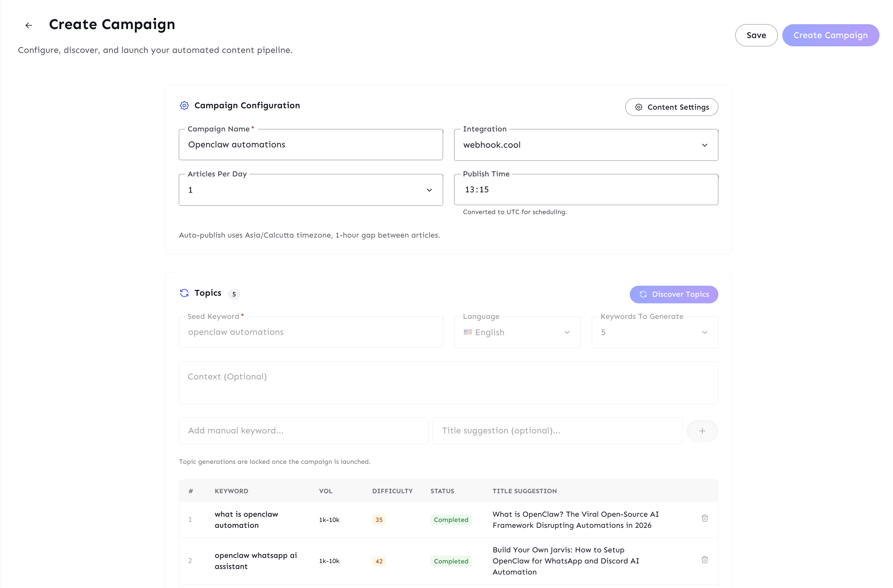The image size is (893, 588).
Task: Click the Create Campaign button
Action: 830,35
